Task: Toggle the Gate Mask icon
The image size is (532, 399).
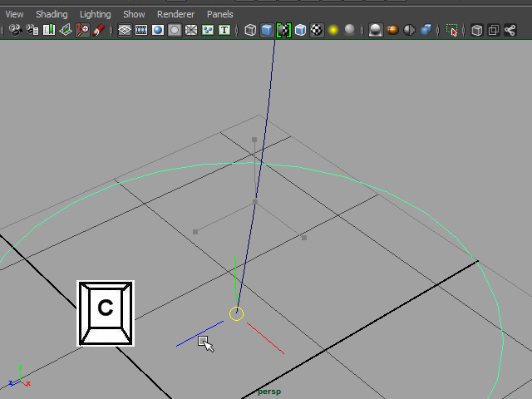Action: 175,30
